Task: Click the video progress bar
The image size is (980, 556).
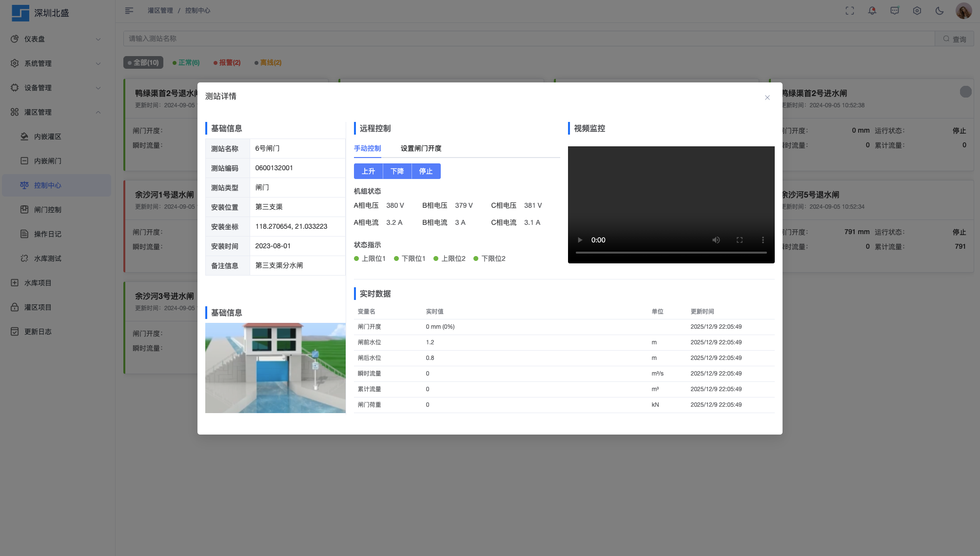Action: pos(671,253)
